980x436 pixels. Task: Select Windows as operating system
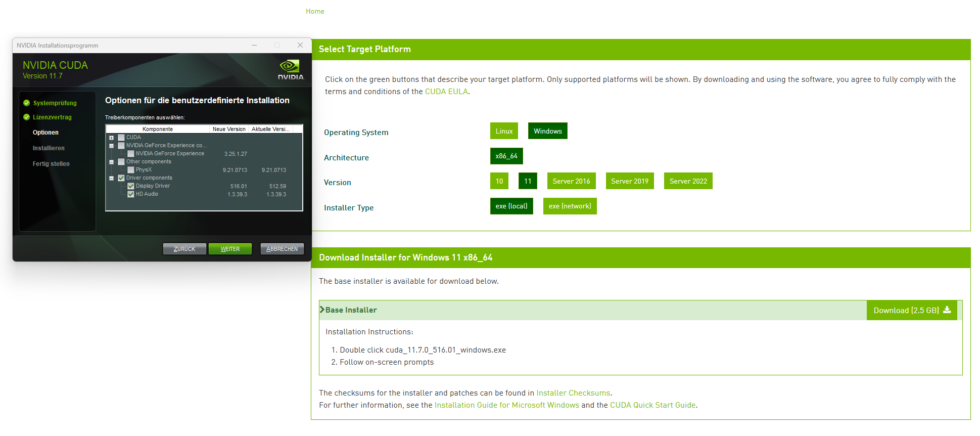point(547,131)
